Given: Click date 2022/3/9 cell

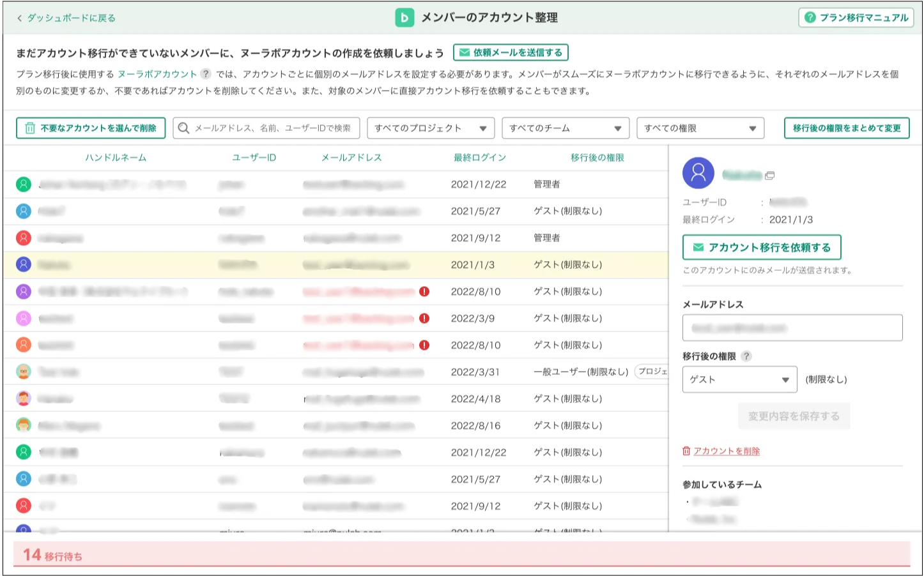Looking at the screenshot, I should [472, 319].
